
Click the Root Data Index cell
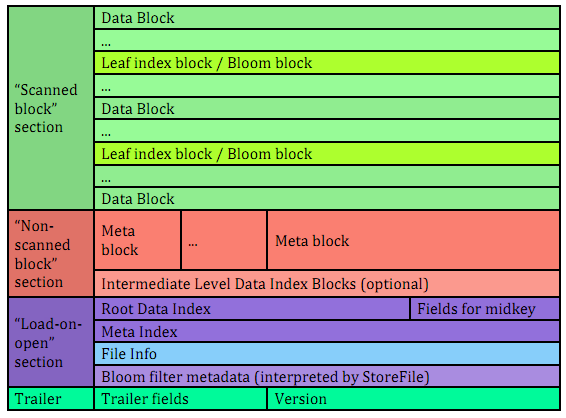point(252,309)
